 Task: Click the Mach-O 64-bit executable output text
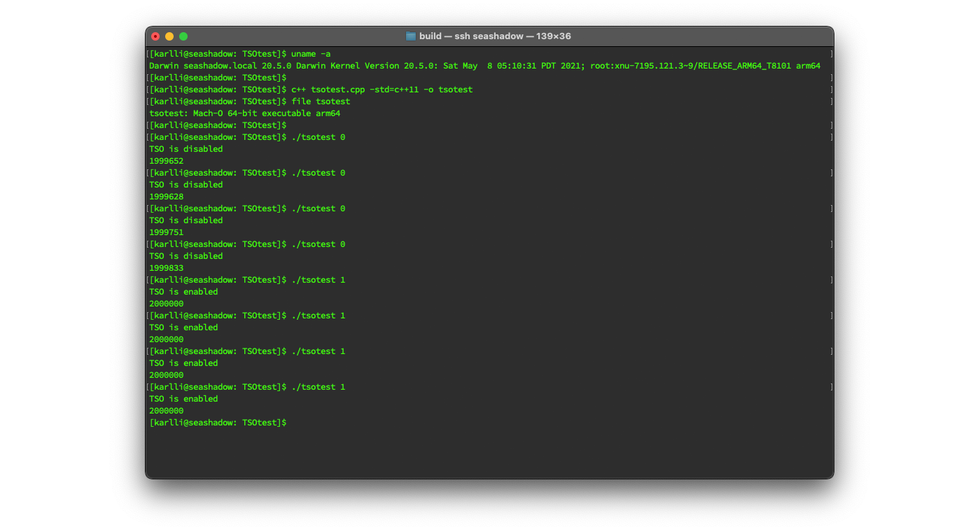pyautogui.click(x=245, y=113)
